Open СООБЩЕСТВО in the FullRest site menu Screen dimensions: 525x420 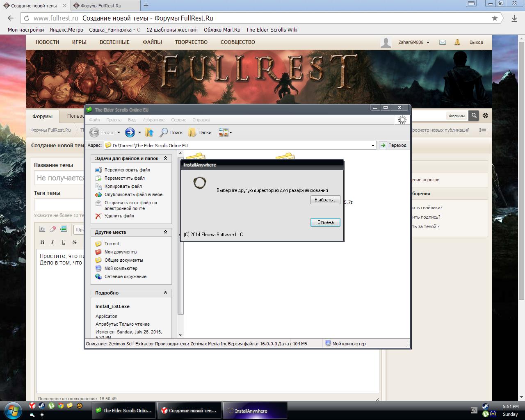tap(238, 42)
